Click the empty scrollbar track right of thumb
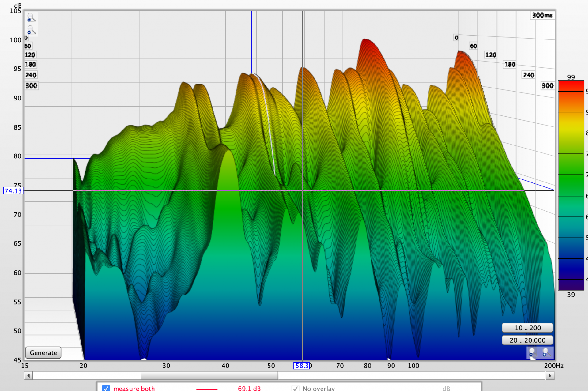Image resolution: width=588 pixels, height=391 pixels. [x=410, y=375]
